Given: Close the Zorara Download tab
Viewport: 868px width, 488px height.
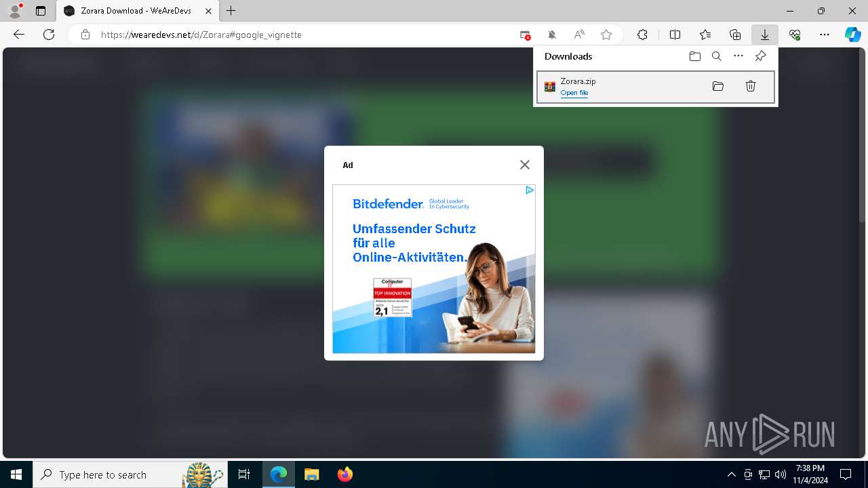Looking at the screenshot, I should [x=208, y=11].
